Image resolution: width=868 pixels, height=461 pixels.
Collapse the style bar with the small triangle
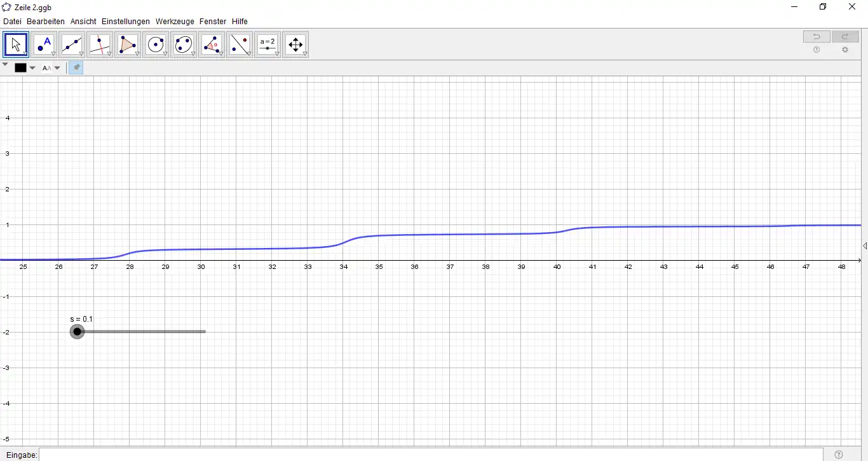[x=5, y=64]
